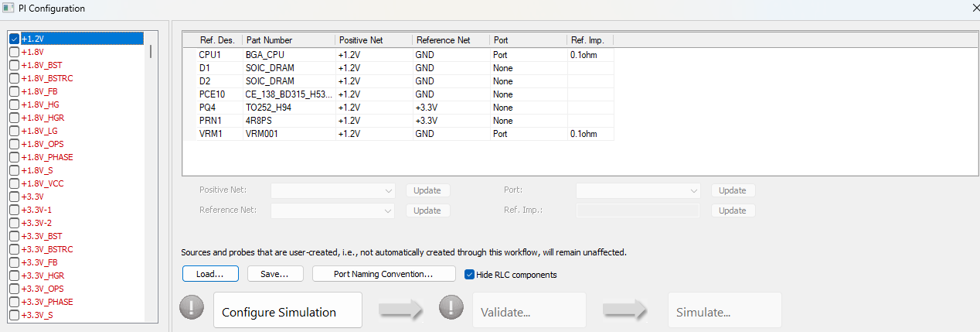This screenshot has width=980, height=332.
Task: Click the warning icon beside Configure Simulation
Action: pos(192,308)
